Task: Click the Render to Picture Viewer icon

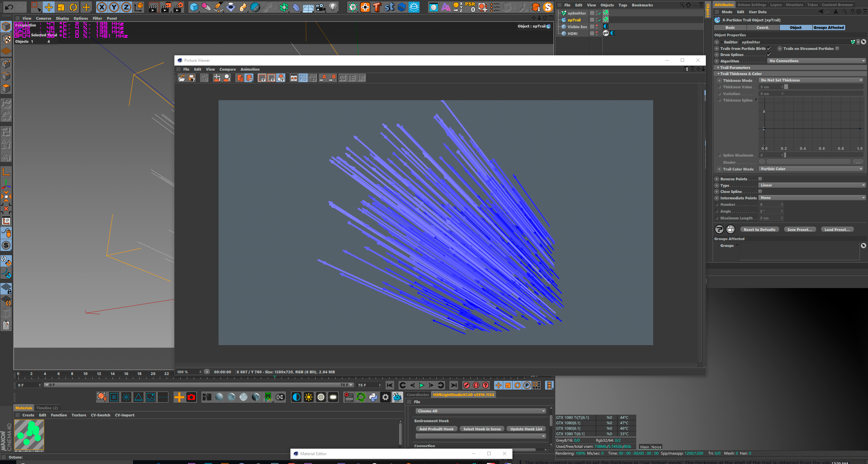Action: coord(166,7)
